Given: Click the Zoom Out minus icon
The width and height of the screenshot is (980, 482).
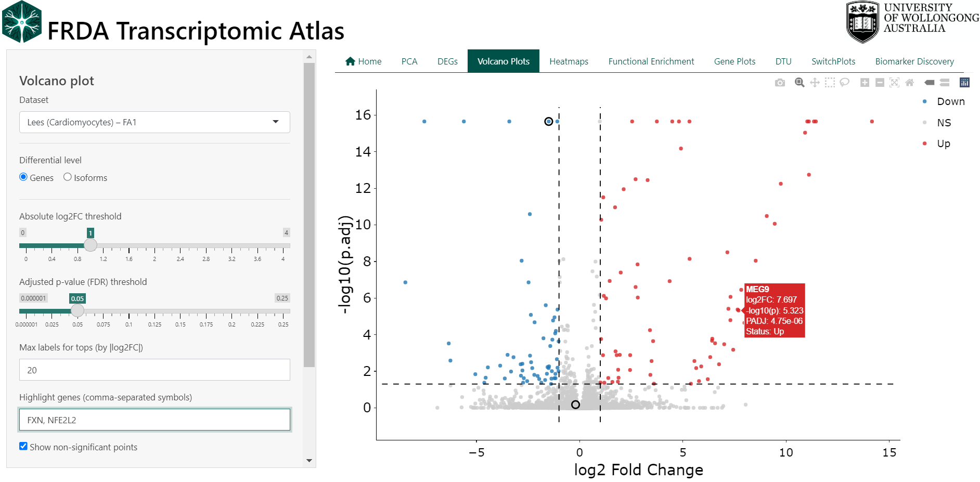Looking at the screenshot, I should pyautogui.click(x=880, y=83).
